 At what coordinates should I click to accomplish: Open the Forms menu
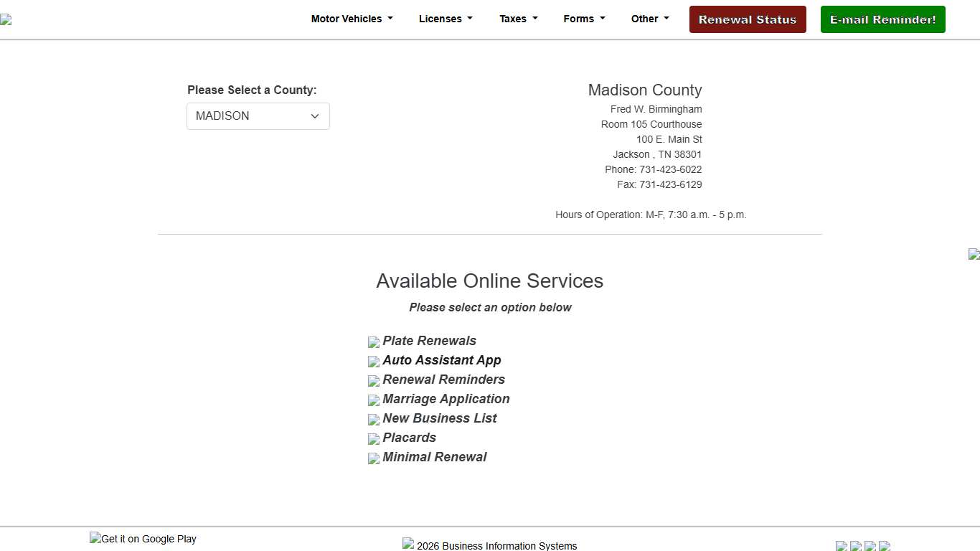[584, 19]
